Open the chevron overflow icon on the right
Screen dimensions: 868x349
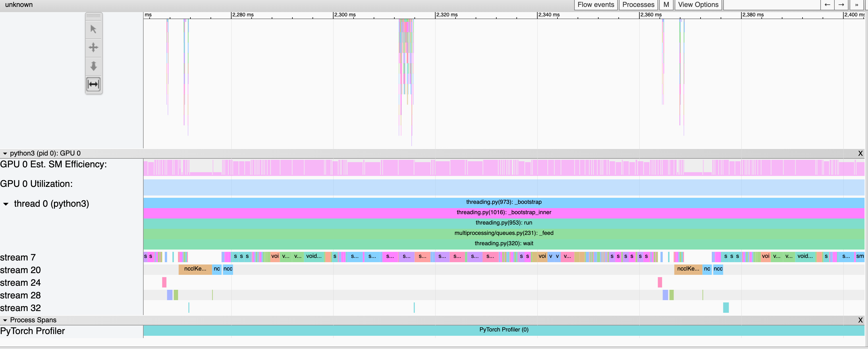(856, 5)
